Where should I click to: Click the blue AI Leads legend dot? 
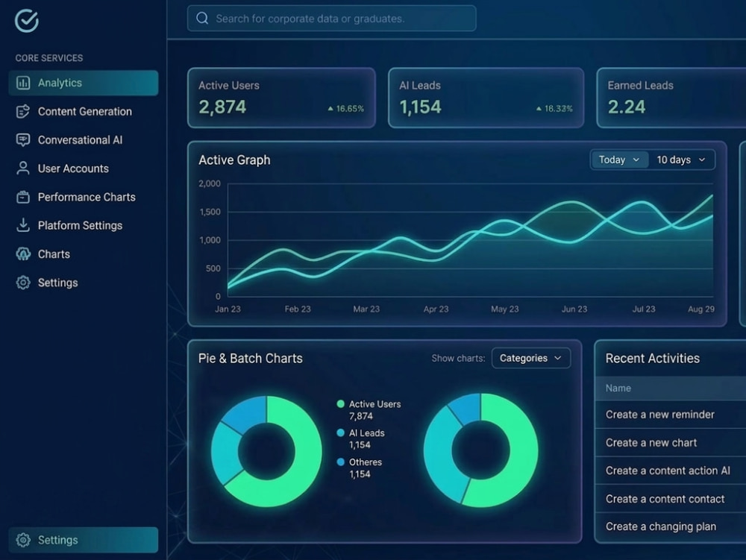coord(341,433)
